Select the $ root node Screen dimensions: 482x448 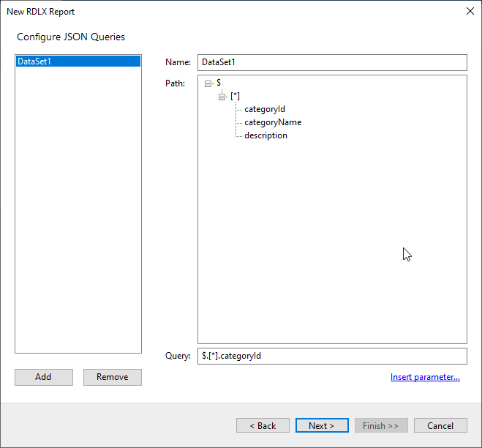click(x=219, y=83)
